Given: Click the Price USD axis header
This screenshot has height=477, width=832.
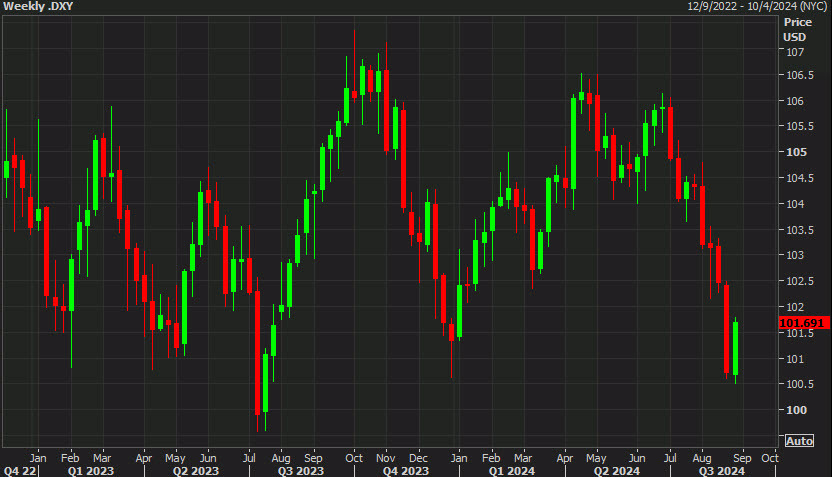Looking at the screenshot, I should (x=798, y=30).
